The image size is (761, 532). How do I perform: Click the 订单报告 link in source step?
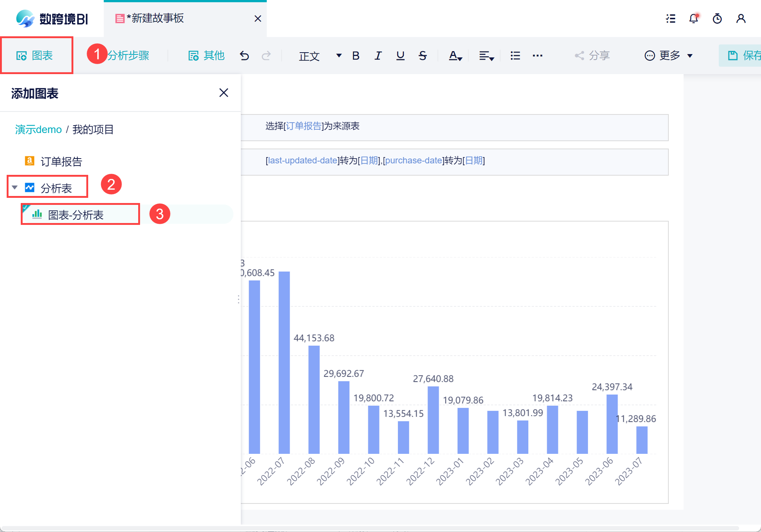[x=303, y=126]
